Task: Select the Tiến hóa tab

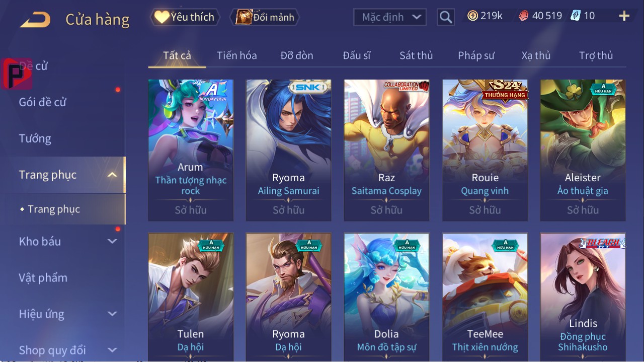Action: pyautogui.click(x=237, y=55)
